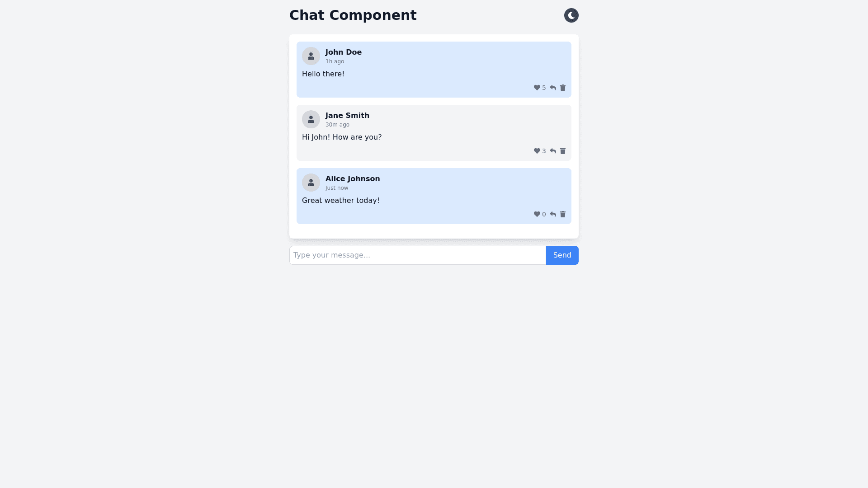Click the Jane Smith username

click(347, 116)
